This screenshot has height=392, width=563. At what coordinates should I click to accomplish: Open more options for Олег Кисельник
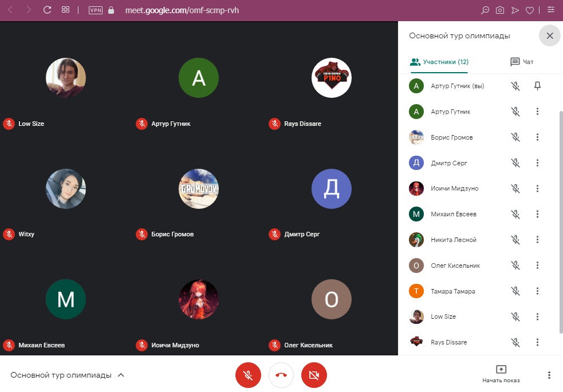(537, 266)
